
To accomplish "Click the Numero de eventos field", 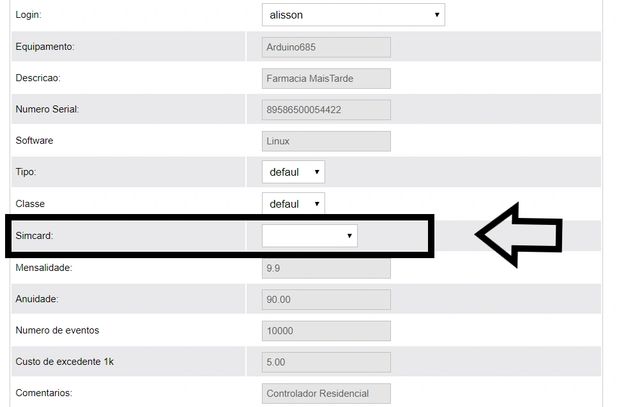I will click(325, 331).
